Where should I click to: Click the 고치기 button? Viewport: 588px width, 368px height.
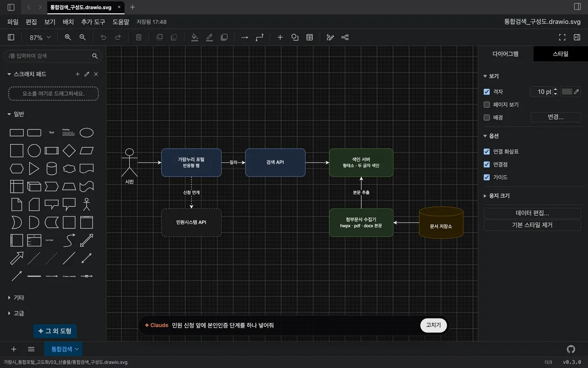[x=434, y=325]
